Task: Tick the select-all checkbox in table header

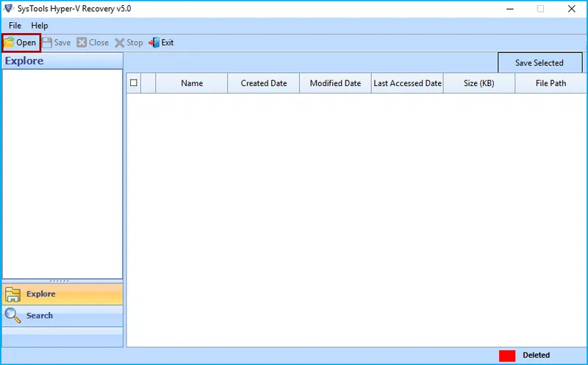Action: (133, 83)
